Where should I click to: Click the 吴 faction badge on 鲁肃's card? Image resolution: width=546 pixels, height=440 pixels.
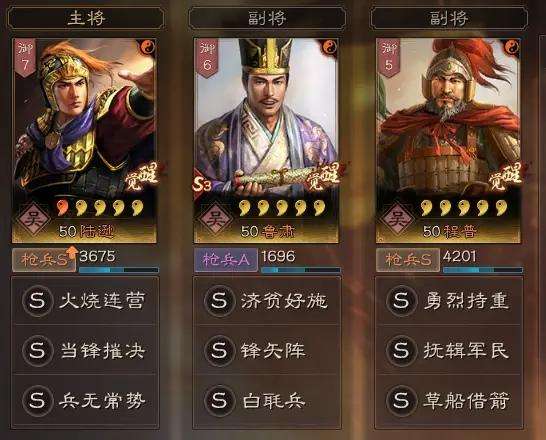coord(215,219)
